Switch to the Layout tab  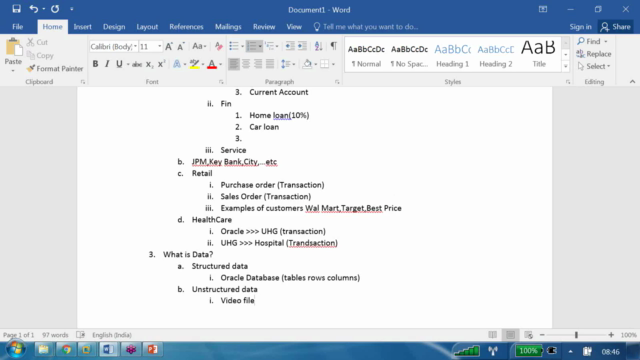point(147,27)
